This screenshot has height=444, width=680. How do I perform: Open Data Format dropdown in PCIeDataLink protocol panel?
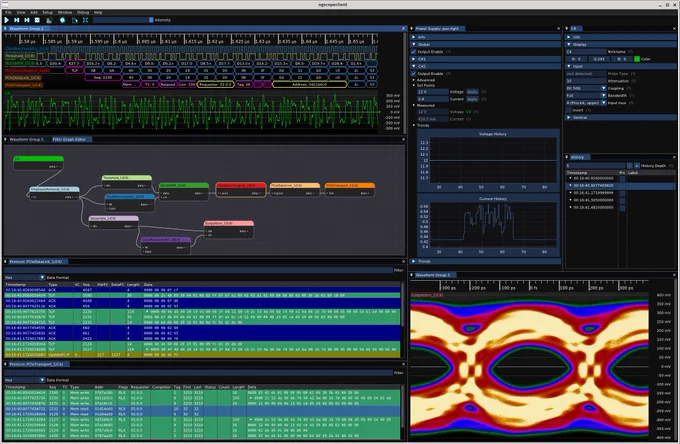pyautogui.click(x=24, y=278)
